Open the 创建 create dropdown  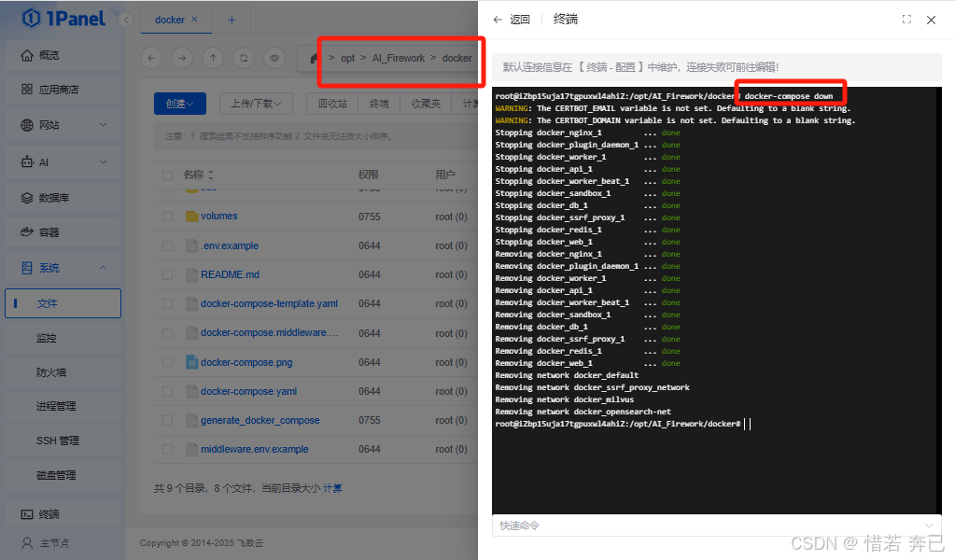point(179,104)
